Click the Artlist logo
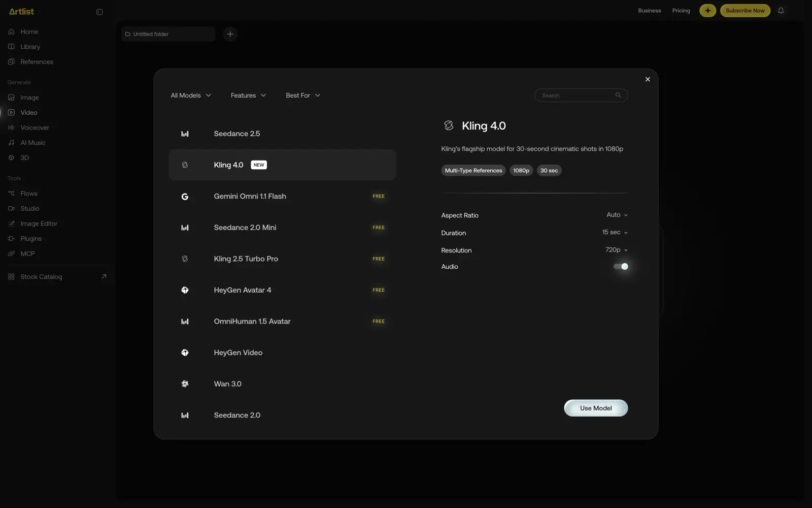 click(x=21, y=11)
